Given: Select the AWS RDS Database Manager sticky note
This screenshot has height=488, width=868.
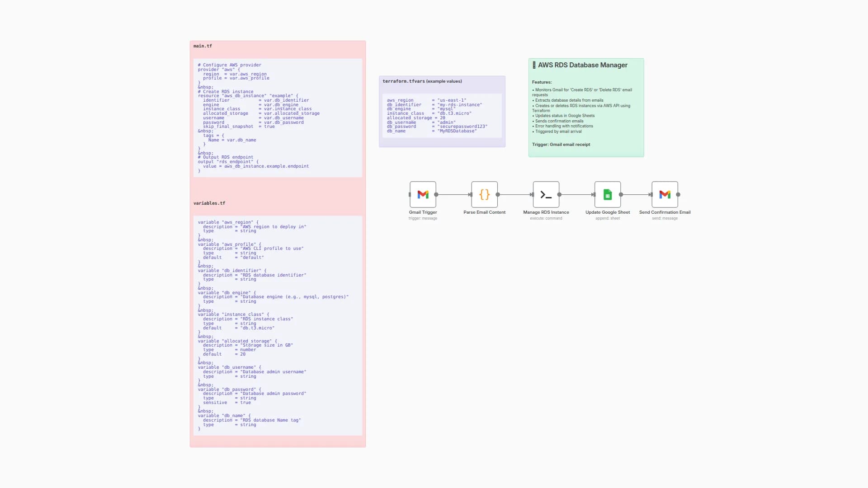Looking at the screenshot, I should (x=586, y=108).
